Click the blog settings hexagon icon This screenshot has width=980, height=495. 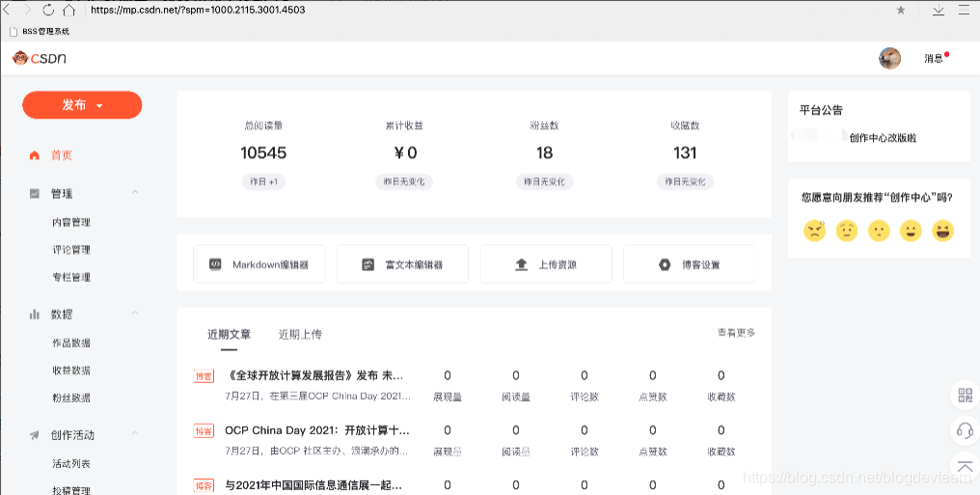click(x=665, y=265)
